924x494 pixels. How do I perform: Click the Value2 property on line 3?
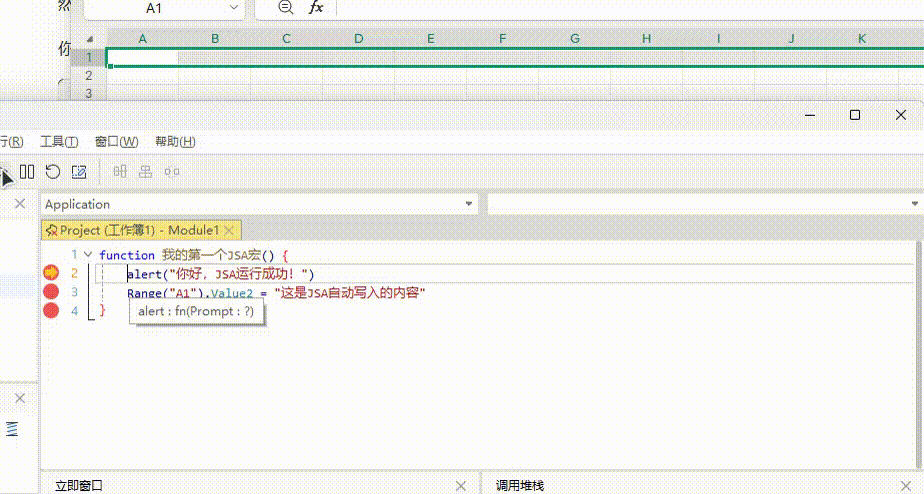(x=232, y=293)
